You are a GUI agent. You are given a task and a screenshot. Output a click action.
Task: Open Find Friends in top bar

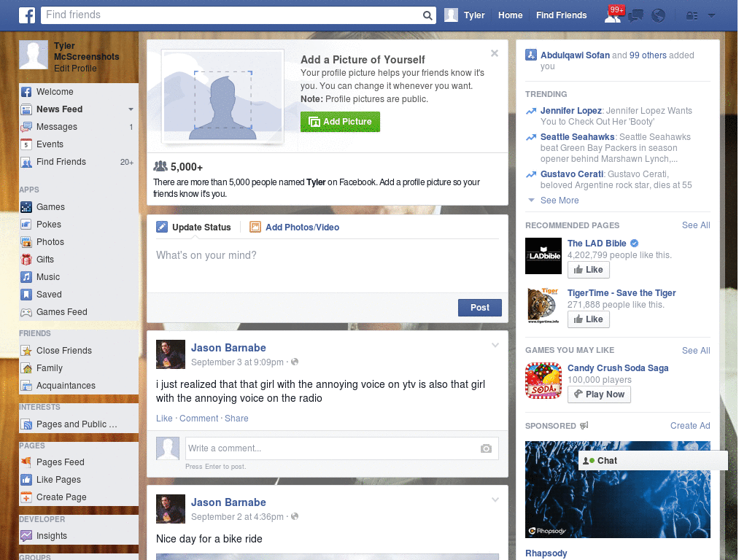pos(561,15)
